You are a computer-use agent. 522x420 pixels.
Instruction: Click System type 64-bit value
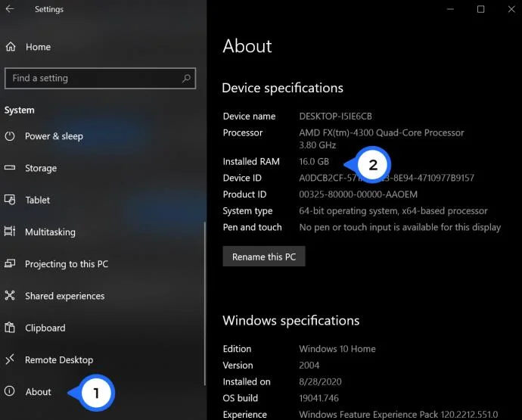393,211
